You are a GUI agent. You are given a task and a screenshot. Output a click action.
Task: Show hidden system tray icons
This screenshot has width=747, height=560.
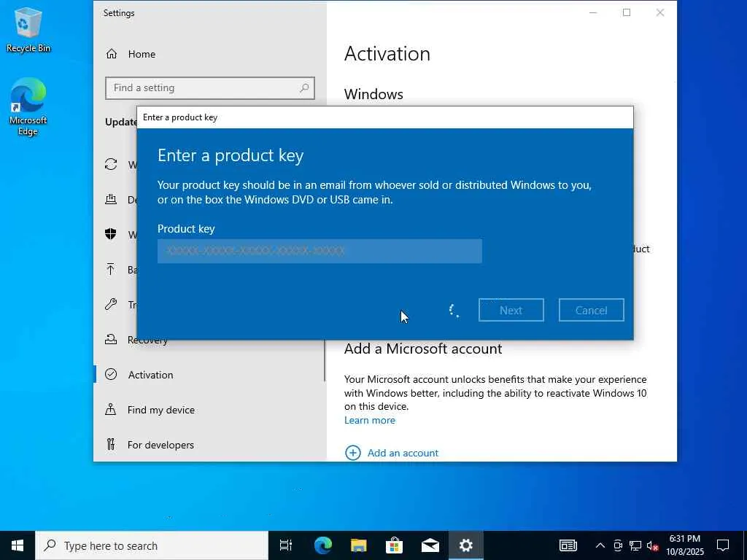(600, 545)
